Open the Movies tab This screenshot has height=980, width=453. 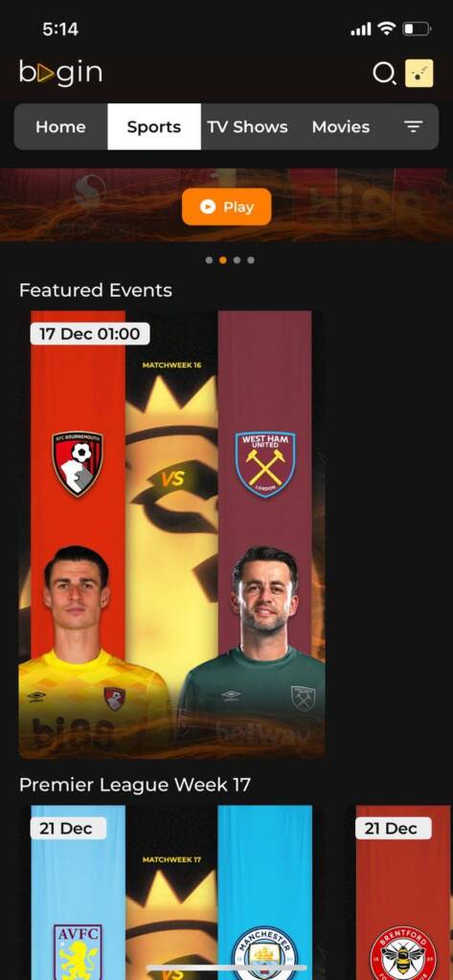[x=341, y=127]
